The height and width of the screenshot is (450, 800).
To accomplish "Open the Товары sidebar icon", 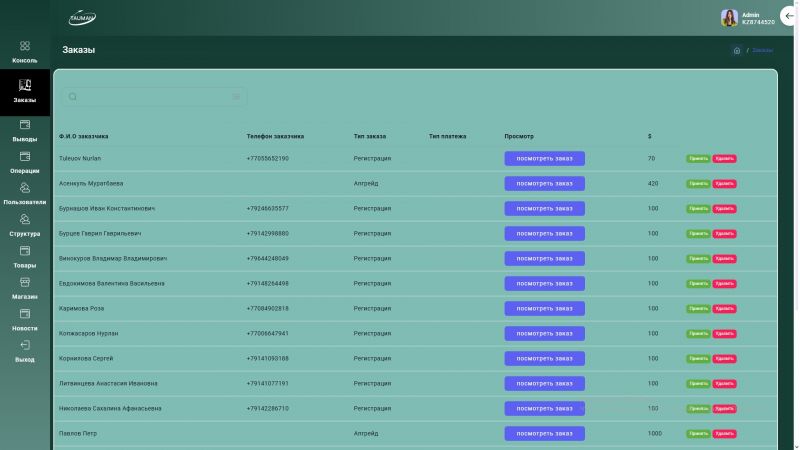I will point(25,251).
